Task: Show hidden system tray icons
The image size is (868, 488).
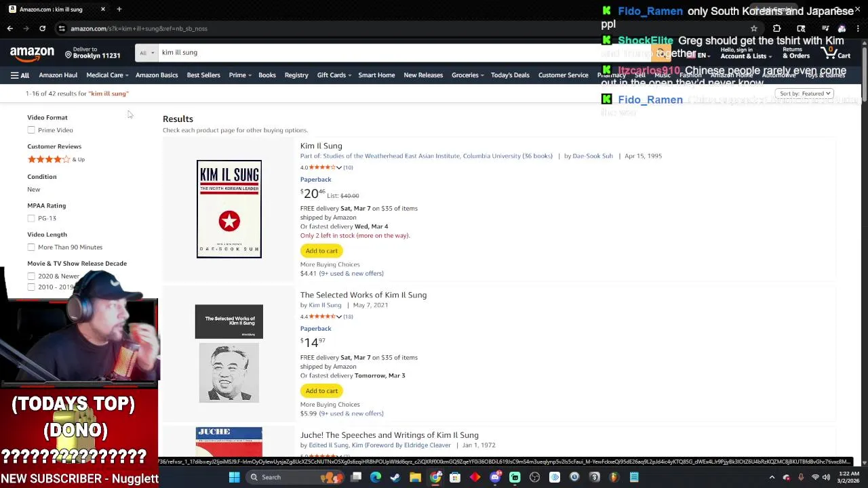Action: (772, 477)
